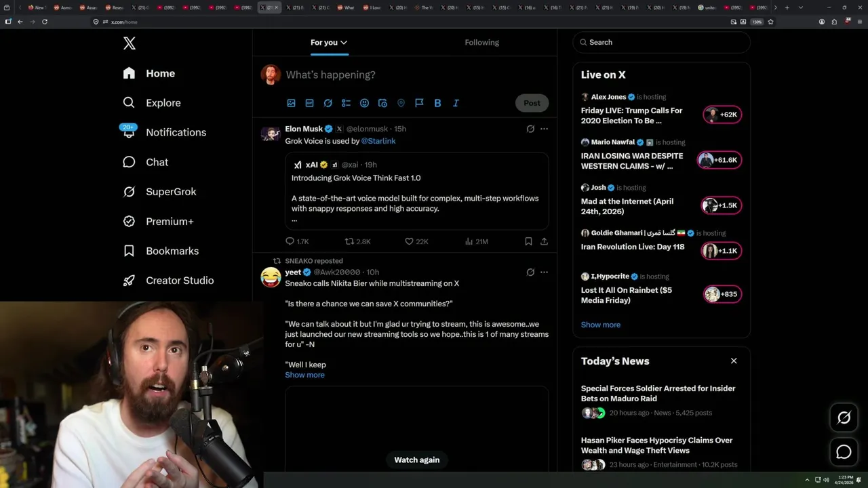Open the For you feed dropdown
This screenshot has width=868, height=488.
click(x=329, y=43)
